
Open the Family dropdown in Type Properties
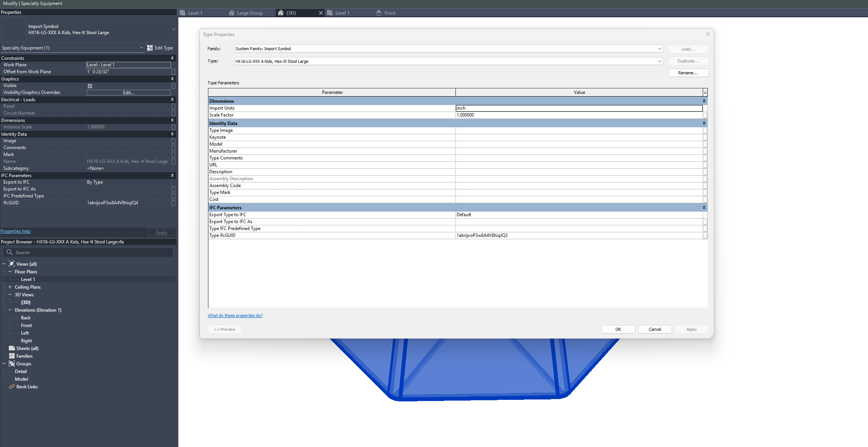tap(659, 49)
